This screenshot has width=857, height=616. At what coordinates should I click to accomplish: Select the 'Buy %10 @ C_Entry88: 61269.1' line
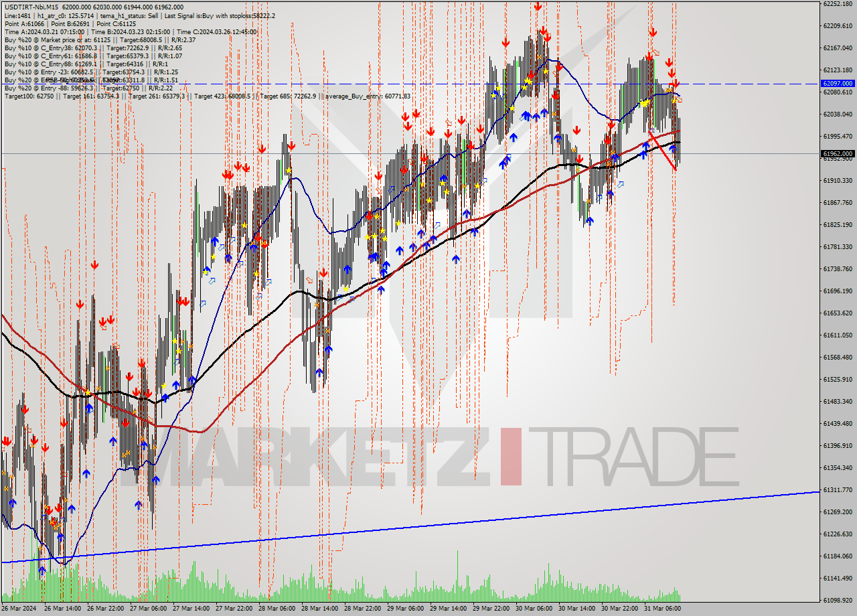pyautogui.click(x=86, y=64)
